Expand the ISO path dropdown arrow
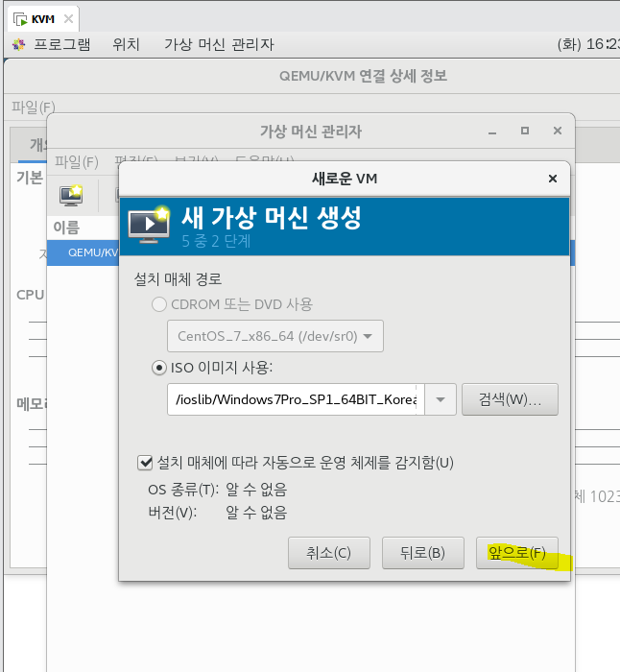The height and width of the screenshot is (672, 620). point(440,399)
